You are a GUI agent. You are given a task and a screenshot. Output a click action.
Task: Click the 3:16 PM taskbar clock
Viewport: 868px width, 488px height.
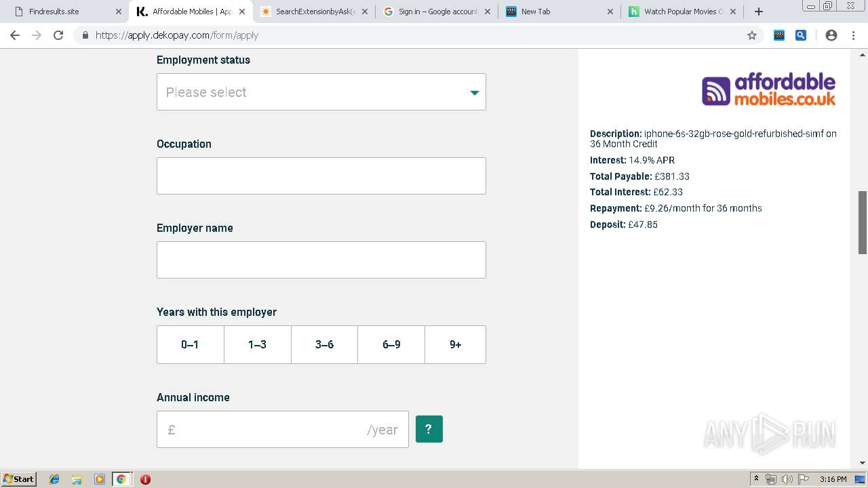(x=833, y=479)
